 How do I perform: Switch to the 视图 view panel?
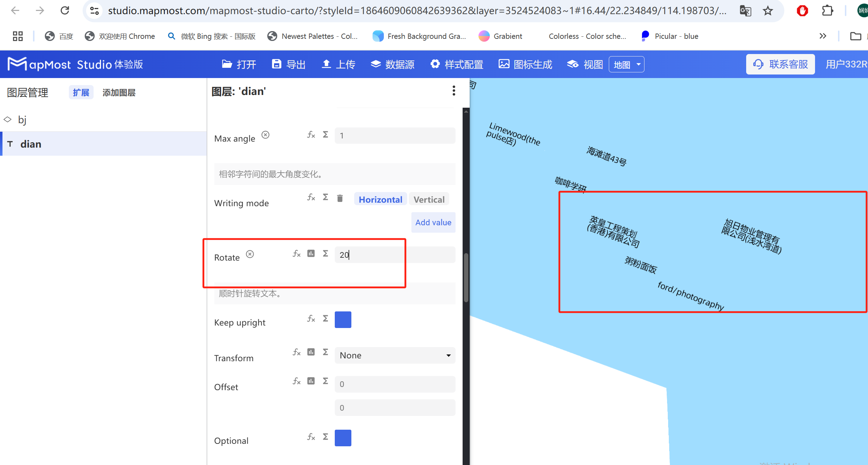(584, 64)
